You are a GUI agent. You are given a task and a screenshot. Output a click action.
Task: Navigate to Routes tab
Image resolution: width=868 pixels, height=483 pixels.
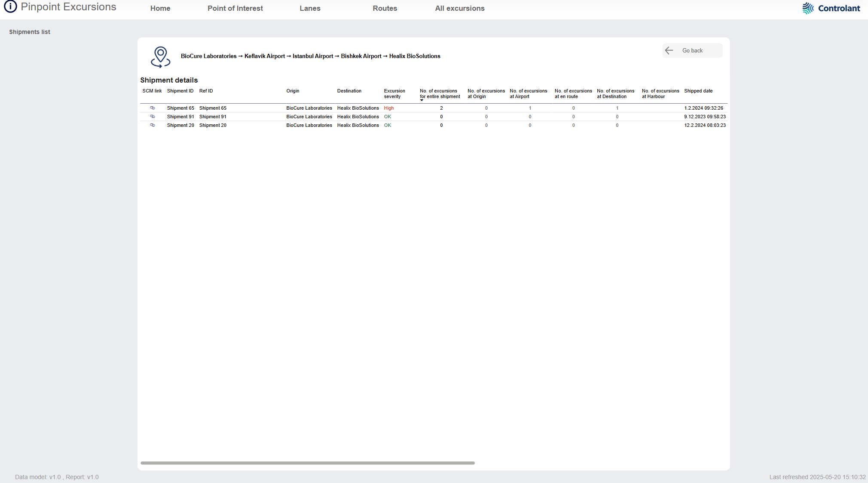click(385, 8)
